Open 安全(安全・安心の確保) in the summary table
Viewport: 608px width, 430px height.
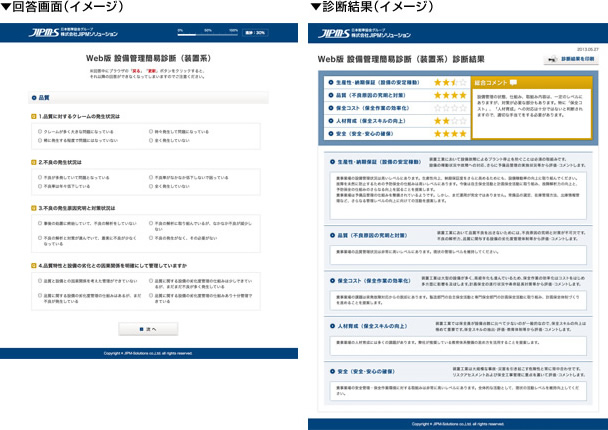point(365,133)
